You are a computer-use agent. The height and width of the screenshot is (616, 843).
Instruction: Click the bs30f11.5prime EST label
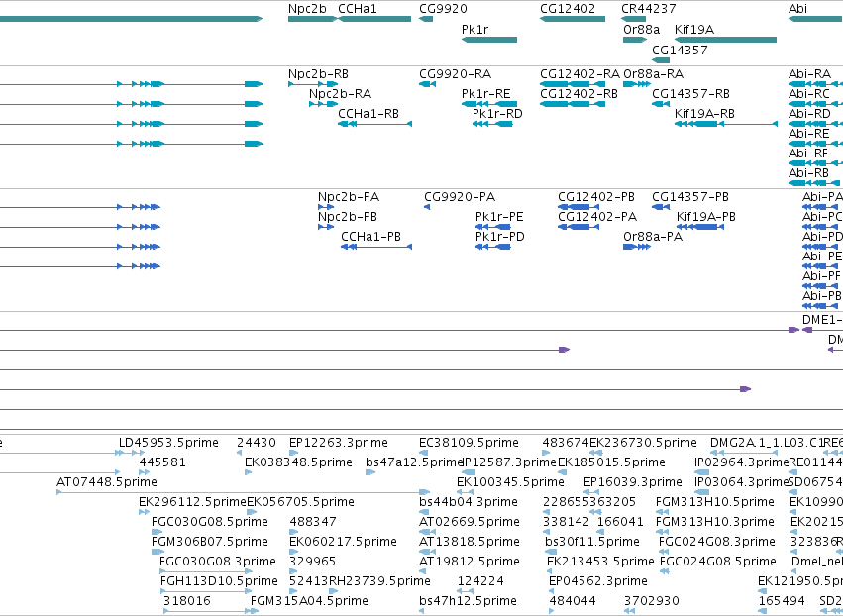(592, 543)
